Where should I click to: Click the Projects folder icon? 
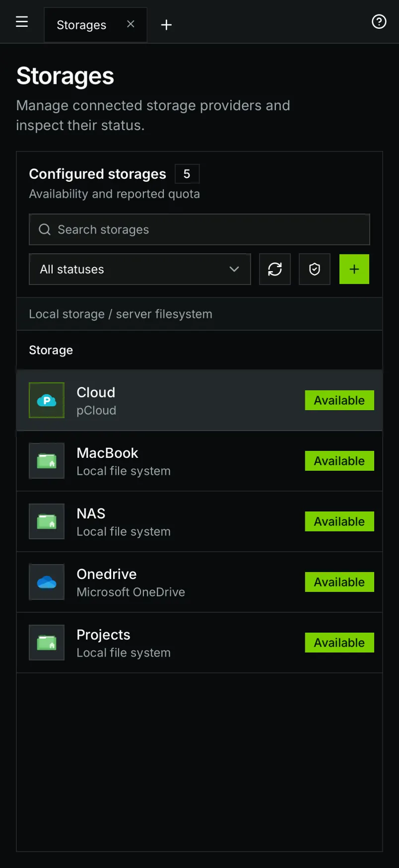[47, 643]
